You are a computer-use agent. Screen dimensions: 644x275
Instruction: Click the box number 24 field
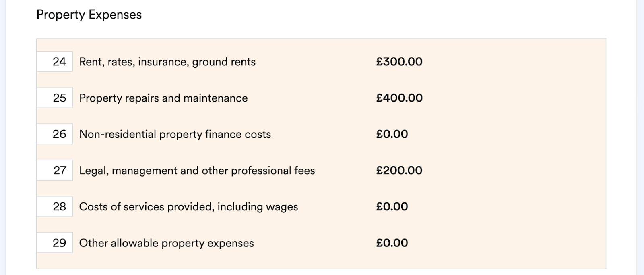coord(55,61)
